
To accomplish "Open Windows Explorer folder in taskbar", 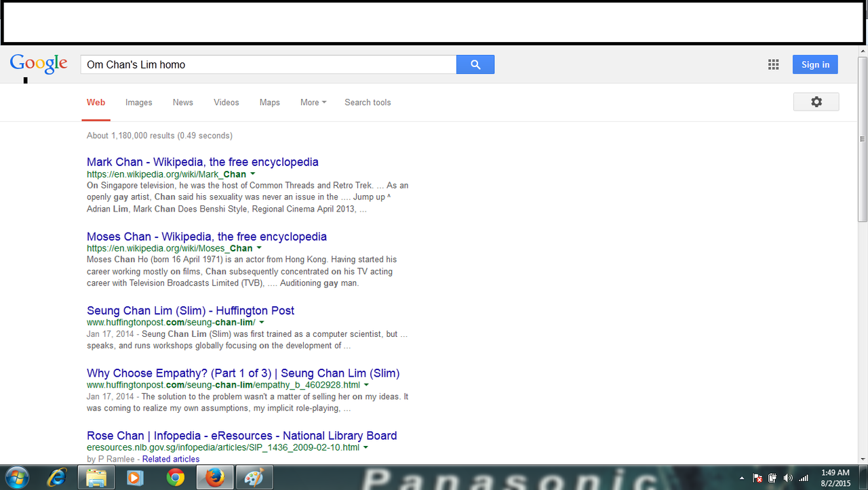I will (x=96, y=478).
